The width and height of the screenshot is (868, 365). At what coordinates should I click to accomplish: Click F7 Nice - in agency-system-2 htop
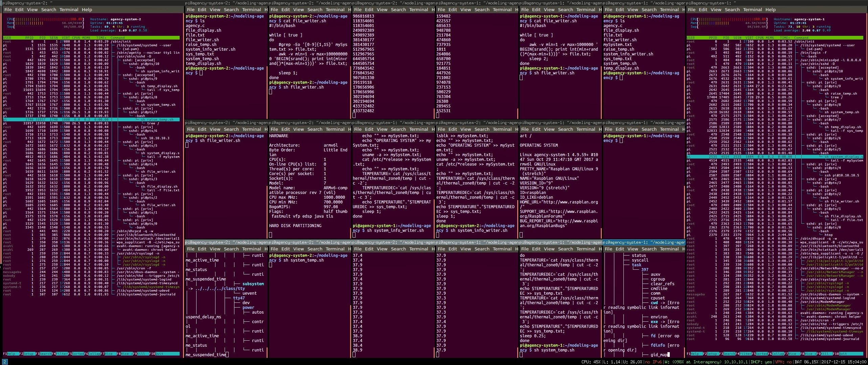point(108,354)
